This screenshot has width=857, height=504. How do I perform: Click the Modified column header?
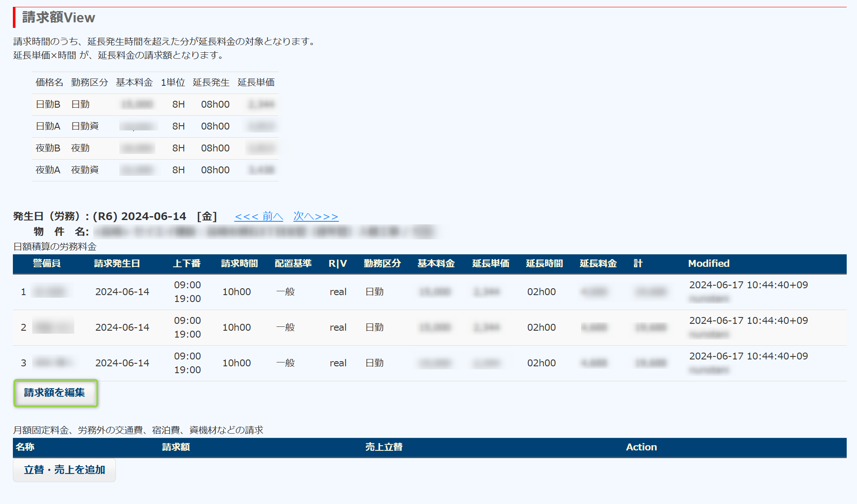coord(709,263)
